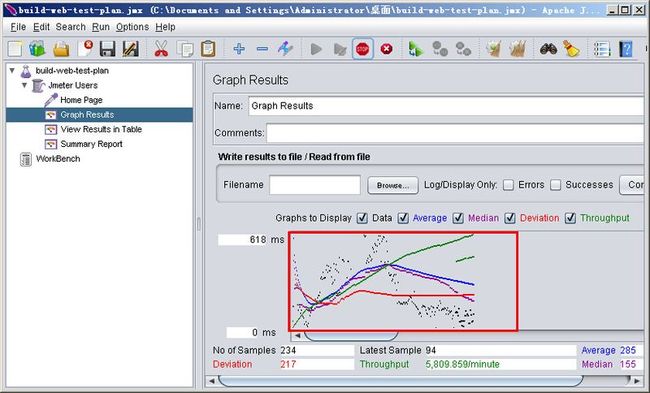This screenshot has width=650, height=393.
Task: Click the Remote Start All icon
Action: [416, 49]
